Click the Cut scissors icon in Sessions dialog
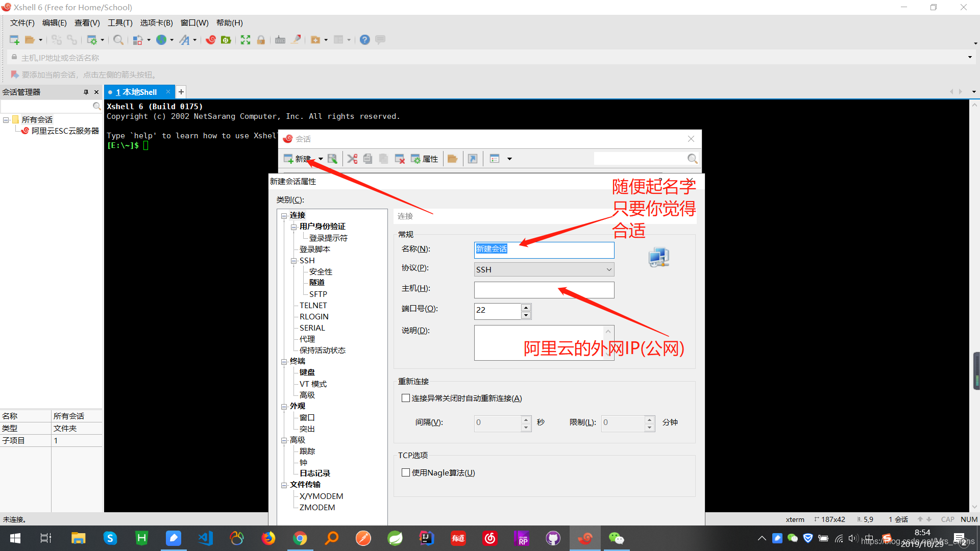Screen dimensions: 980x551 point(352,159)
